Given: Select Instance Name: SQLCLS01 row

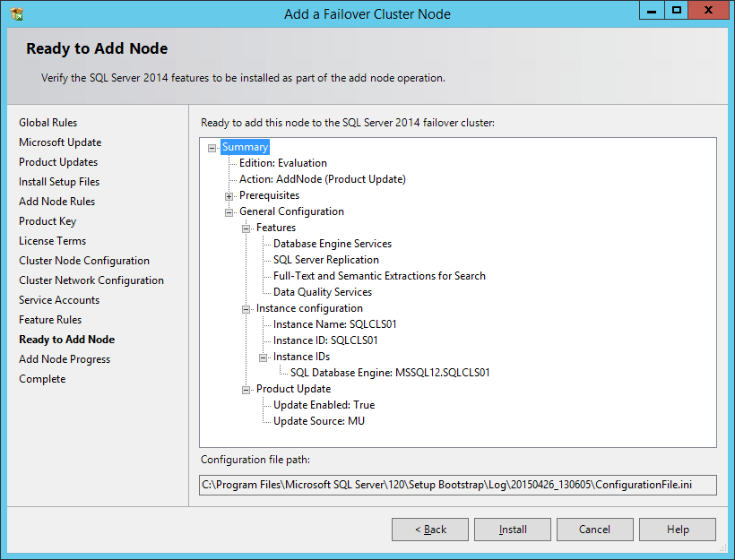Looking at the screenshot, I should [x=334, y=324].
